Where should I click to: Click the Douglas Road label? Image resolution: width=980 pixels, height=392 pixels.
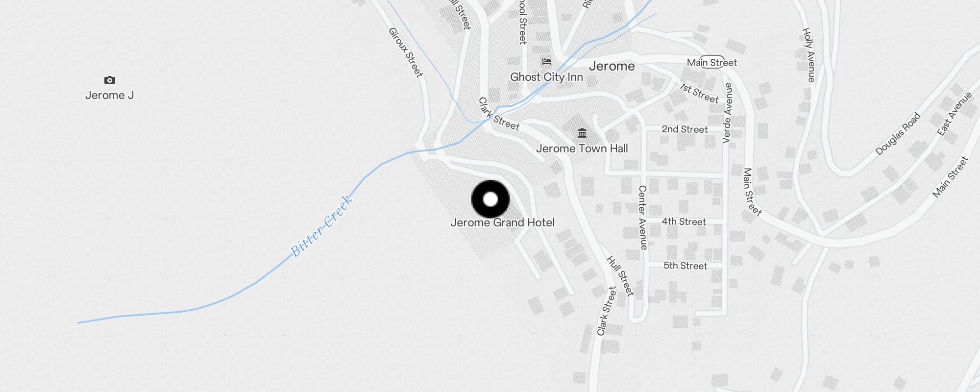click(x=898, y=134)
